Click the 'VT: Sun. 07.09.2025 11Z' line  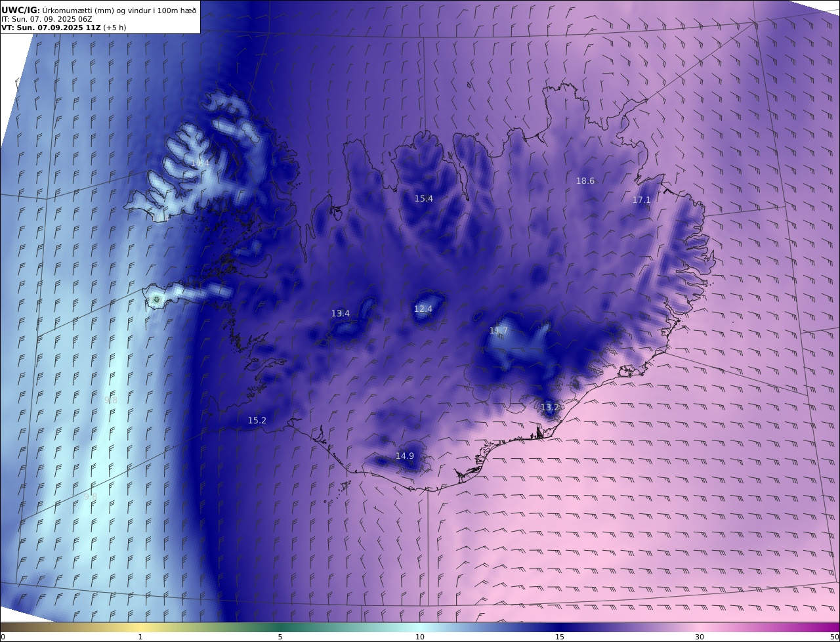64,28
